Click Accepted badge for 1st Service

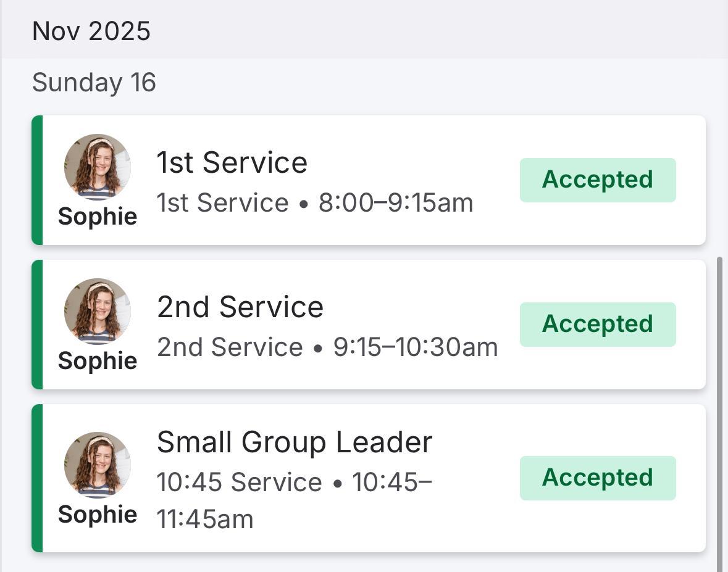point(597,180)
